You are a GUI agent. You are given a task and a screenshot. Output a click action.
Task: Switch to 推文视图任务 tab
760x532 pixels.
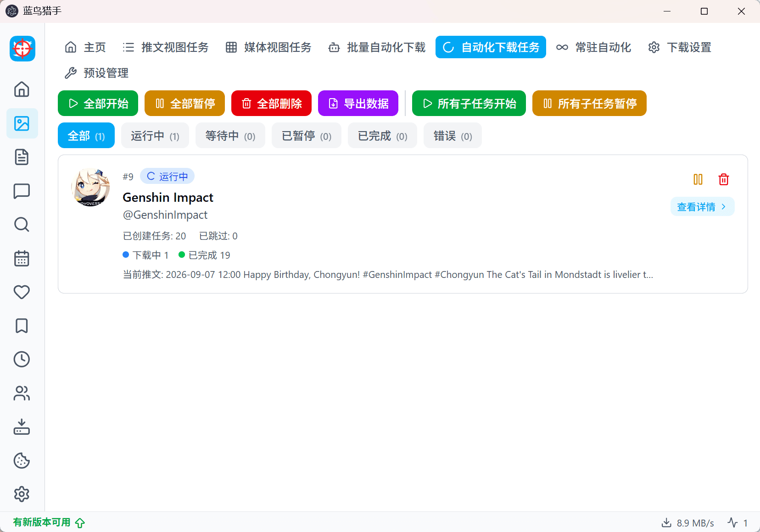tap(166, 47)
